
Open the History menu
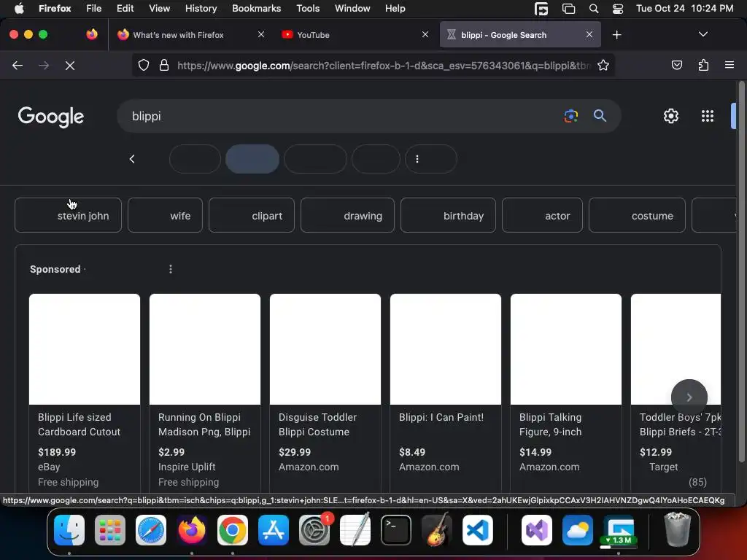pos(201,9)
